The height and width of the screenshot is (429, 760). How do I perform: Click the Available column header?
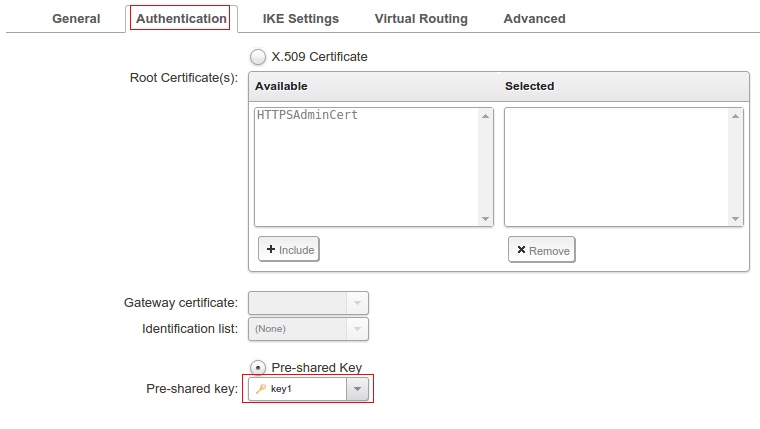pyautogui.click(x=281, y=86)
